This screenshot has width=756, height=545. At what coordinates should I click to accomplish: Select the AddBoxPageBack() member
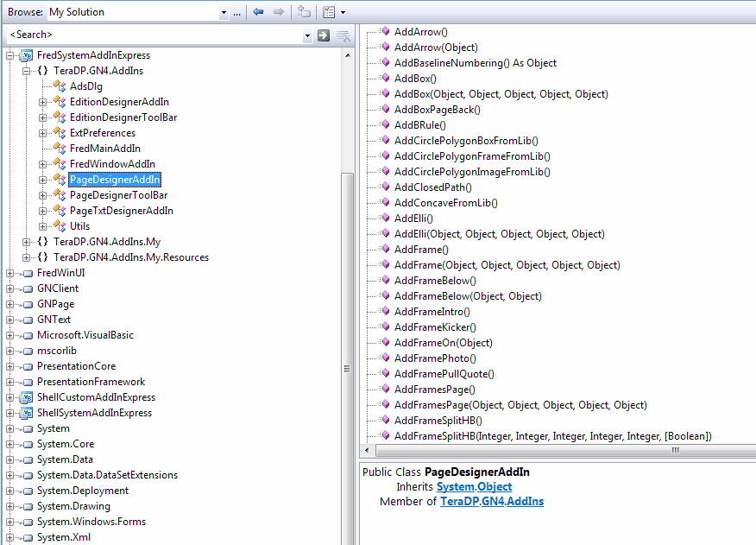pos(438,110)
